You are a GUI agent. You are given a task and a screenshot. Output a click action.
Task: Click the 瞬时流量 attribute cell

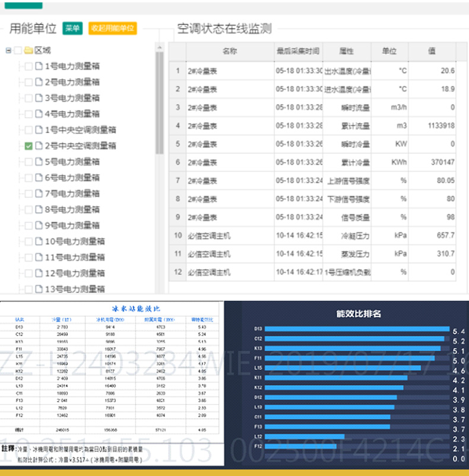[347, 108]
